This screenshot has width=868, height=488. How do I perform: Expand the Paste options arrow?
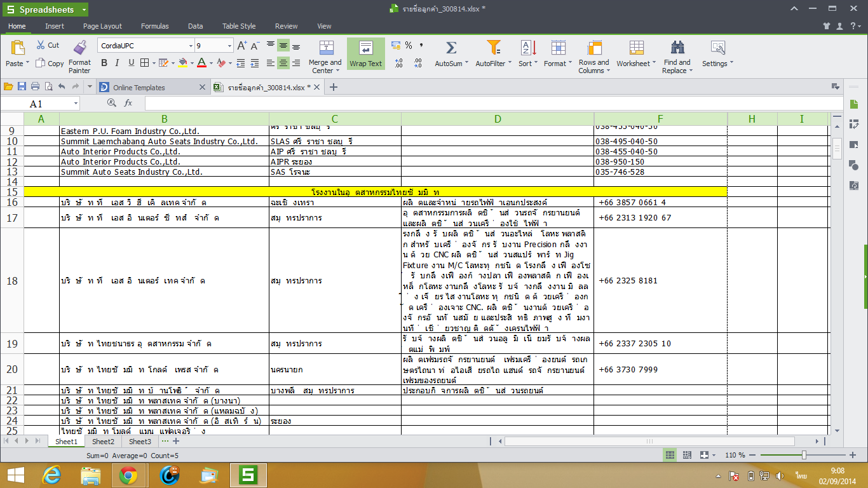coord(27,64)
